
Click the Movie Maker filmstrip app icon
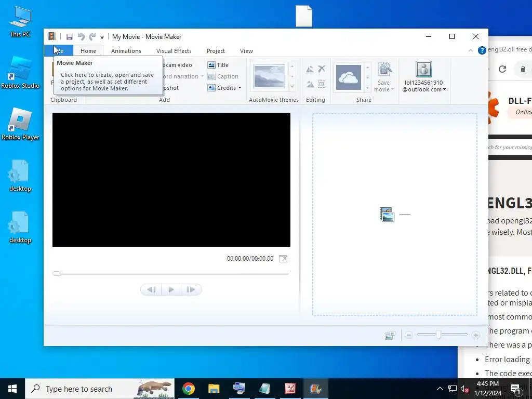51,36
